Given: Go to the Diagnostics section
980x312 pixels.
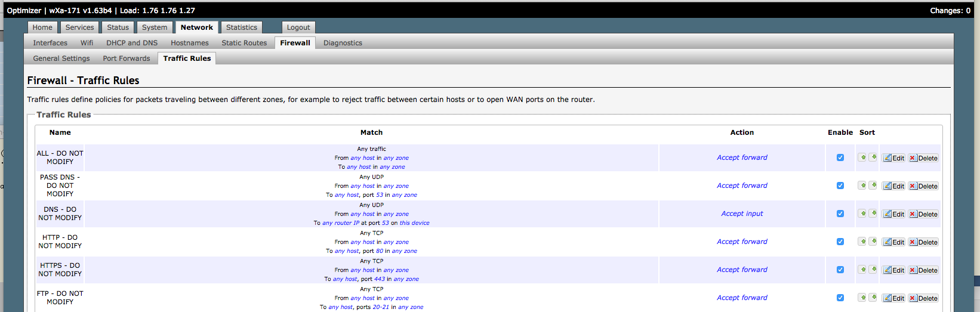Looking at the screenshot, I should pos(343,43).
